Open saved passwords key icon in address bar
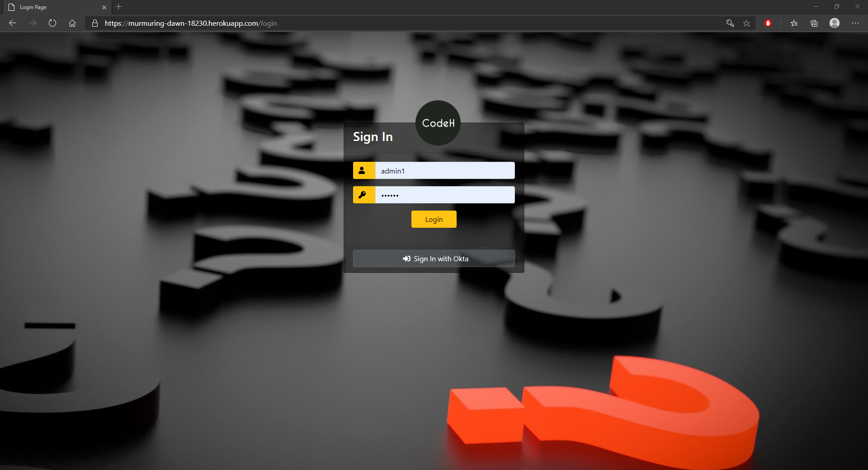 tap(730, 23)
